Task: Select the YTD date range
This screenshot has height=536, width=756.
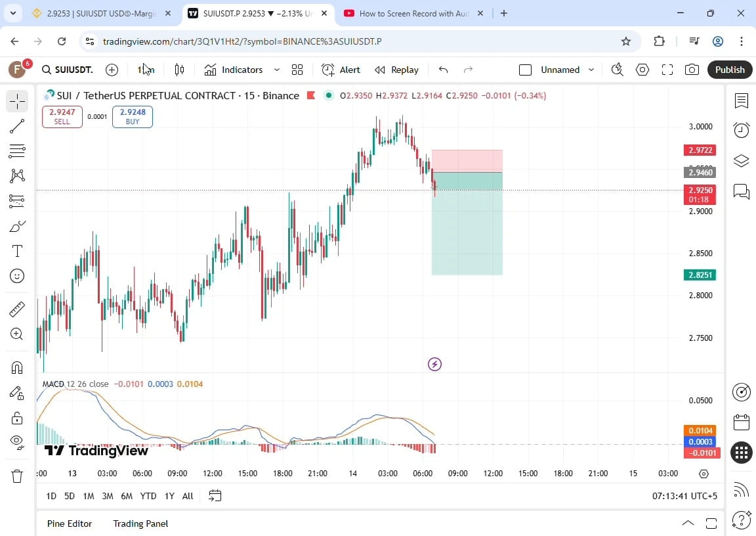Action: (x=148, y=496)
